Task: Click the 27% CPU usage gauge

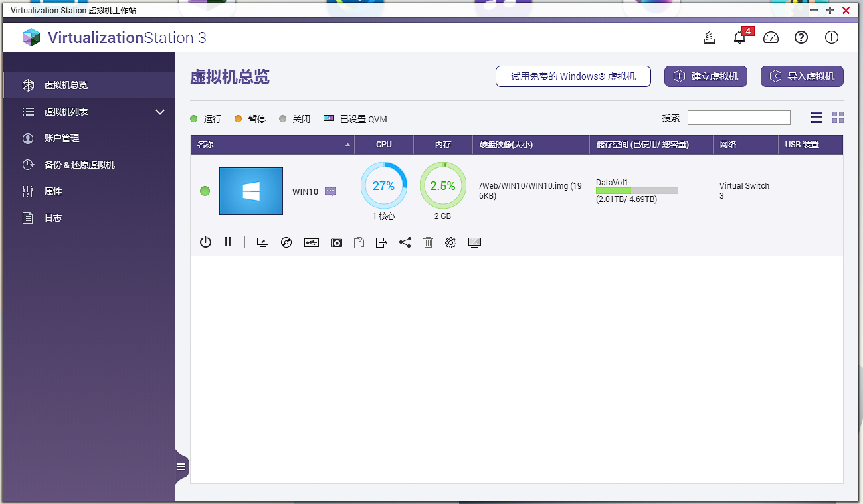Action: tap(384, 186)
